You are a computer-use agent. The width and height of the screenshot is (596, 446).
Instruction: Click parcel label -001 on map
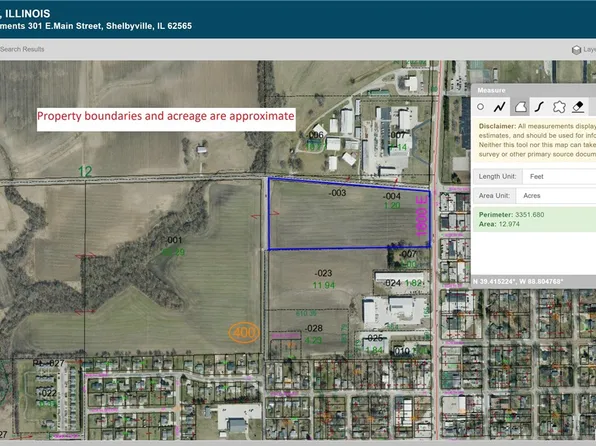(x=174, y=240)
